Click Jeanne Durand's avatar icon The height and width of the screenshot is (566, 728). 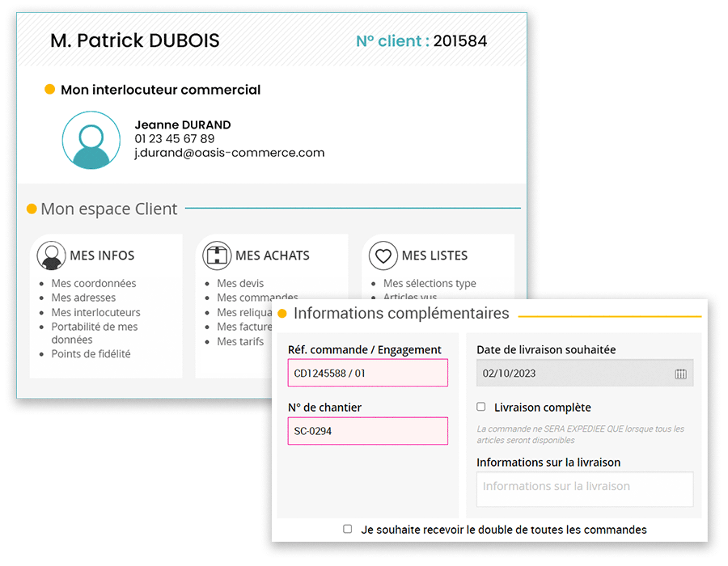[91, 140]
